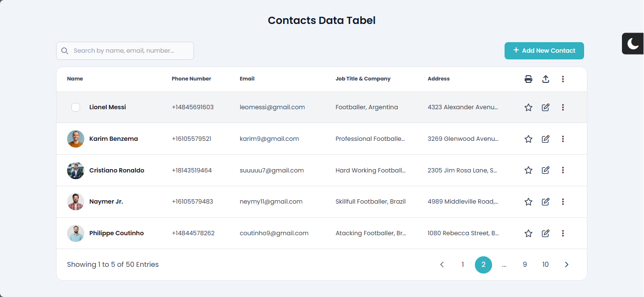Go to next page with right chevron
The image size is (644, 297).
pos(567,264)
